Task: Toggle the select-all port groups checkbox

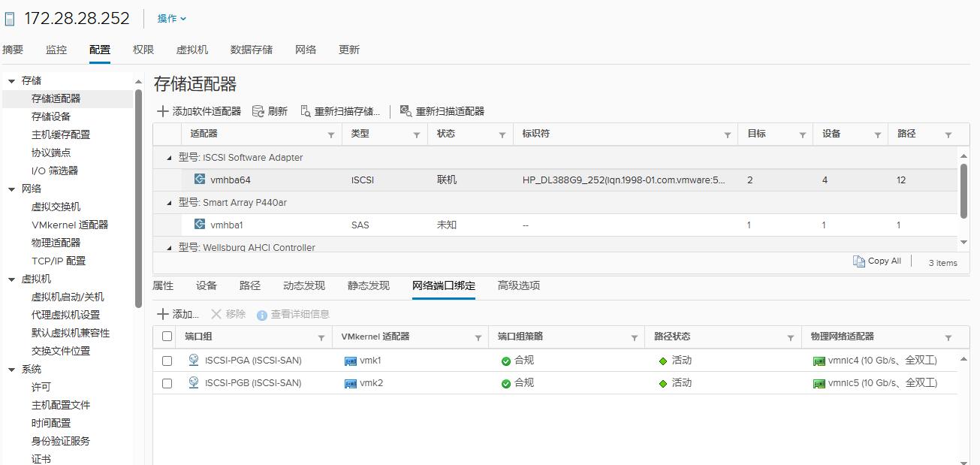Action: click(x=167, y=337)
